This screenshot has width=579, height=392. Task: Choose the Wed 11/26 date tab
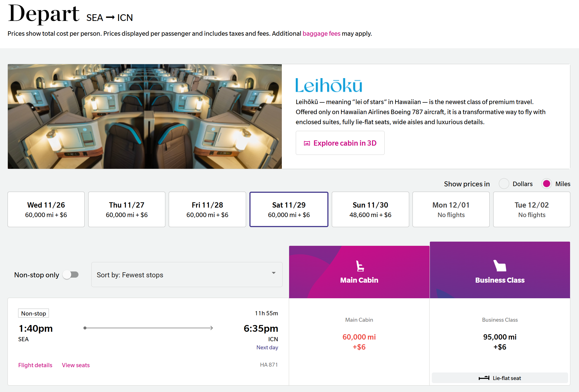tap(46, 209)
